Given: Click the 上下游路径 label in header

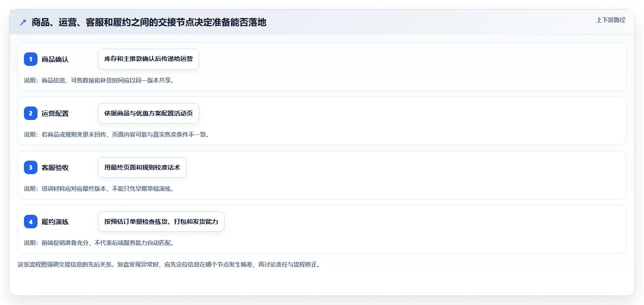Looking at the screenshot, I should tap(611, 20).
